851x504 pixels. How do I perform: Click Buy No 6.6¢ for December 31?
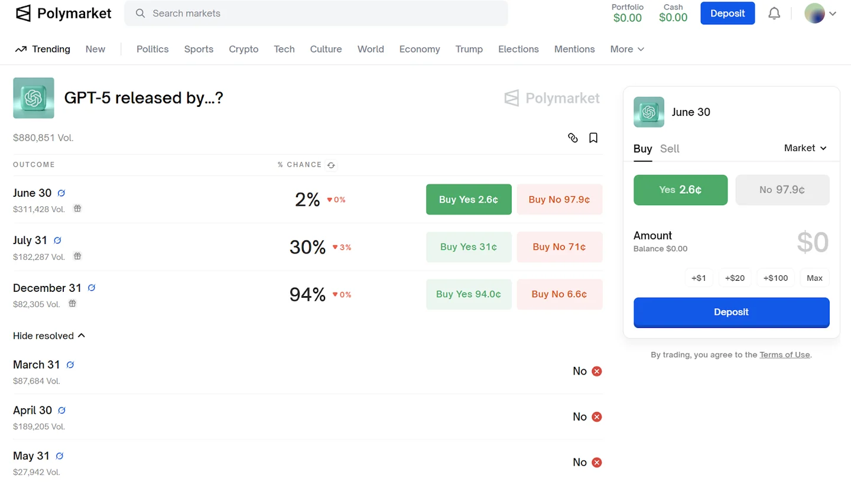coord(559,294)
